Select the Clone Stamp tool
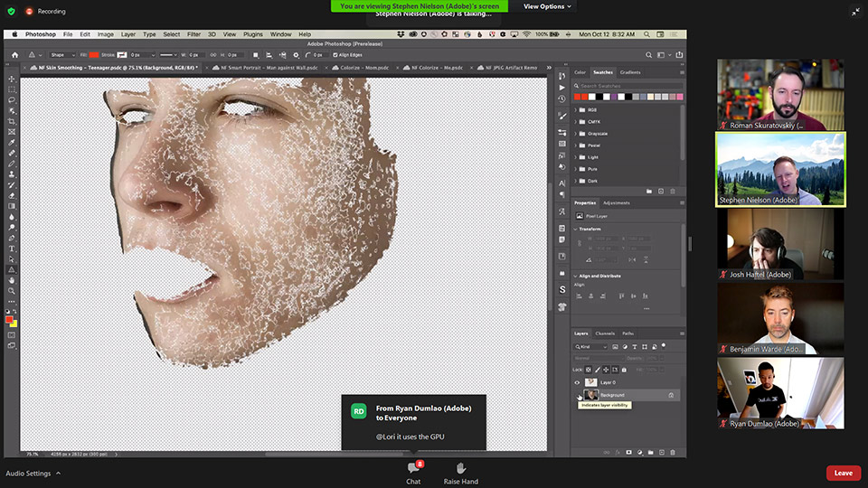Image resolution: width=868 pixels, height=488 pixels. [12, 174]
